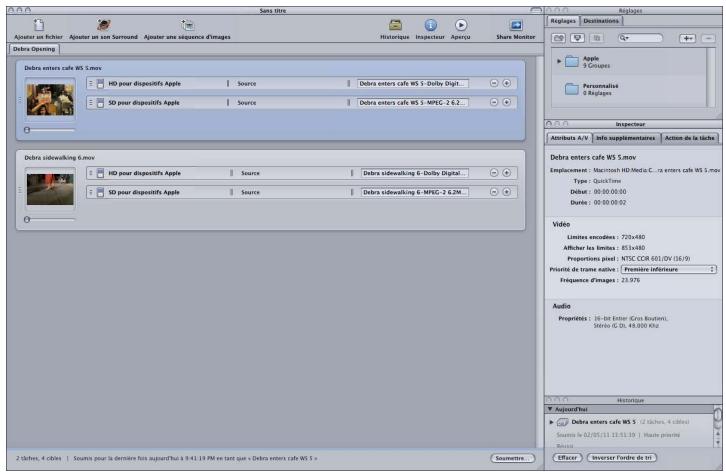This screenshot has width=726, height=474.
Task: Click the Aperçu play icon
Action: pos(461,24)
